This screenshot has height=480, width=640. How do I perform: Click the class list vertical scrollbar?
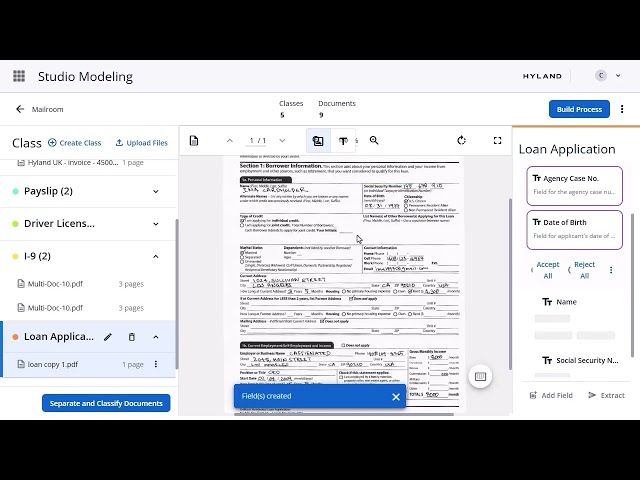pos(177,294)
